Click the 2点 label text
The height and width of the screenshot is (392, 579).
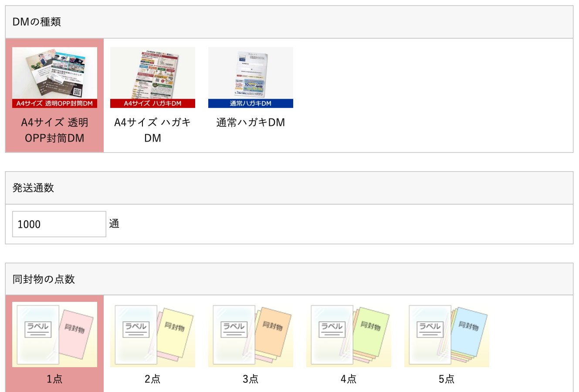(152, 379)
